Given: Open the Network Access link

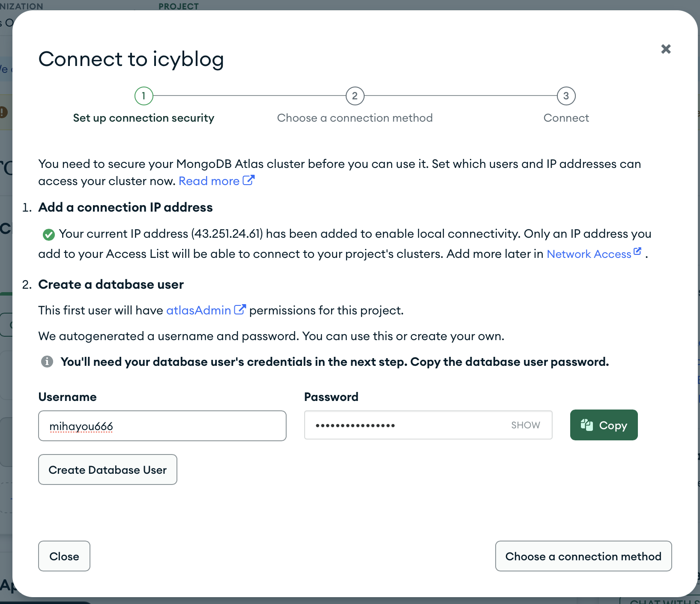Looking at the screenshot, I should (x=594, y=254).
